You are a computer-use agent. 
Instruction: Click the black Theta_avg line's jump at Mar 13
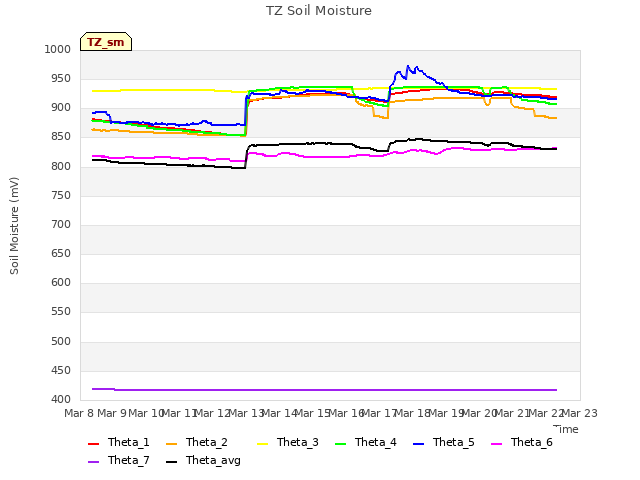247,157
